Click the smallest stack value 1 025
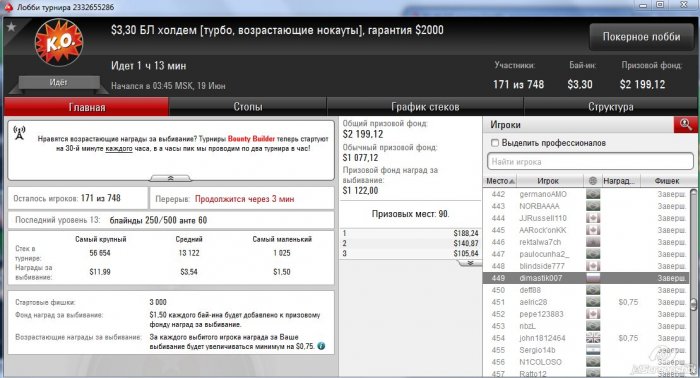700x378 pixels. click(x=282, y=253)
